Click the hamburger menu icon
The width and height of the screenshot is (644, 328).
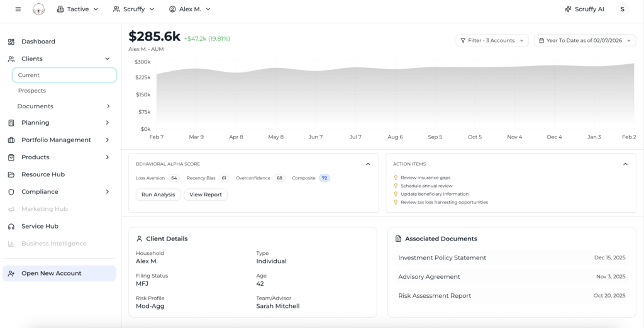(18, 9)
